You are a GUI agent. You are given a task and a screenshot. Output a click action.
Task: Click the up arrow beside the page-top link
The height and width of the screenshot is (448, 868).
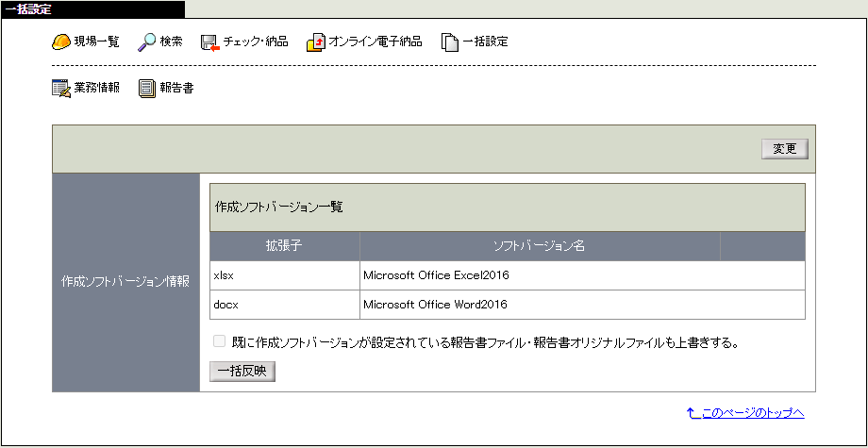[x=691, y=413]
